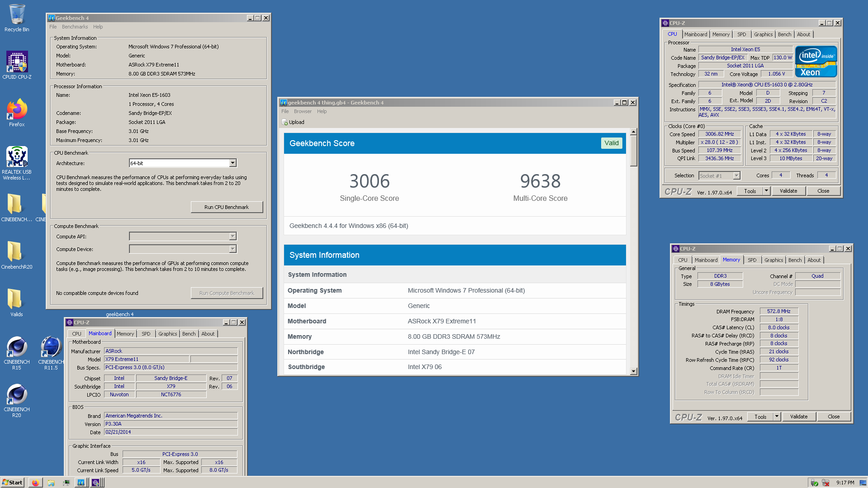Viewport: 868px width, 488px height.
Task: Click the ASRock X79 Extreme11 motherboard row value
Action: (x=441, y=321)
